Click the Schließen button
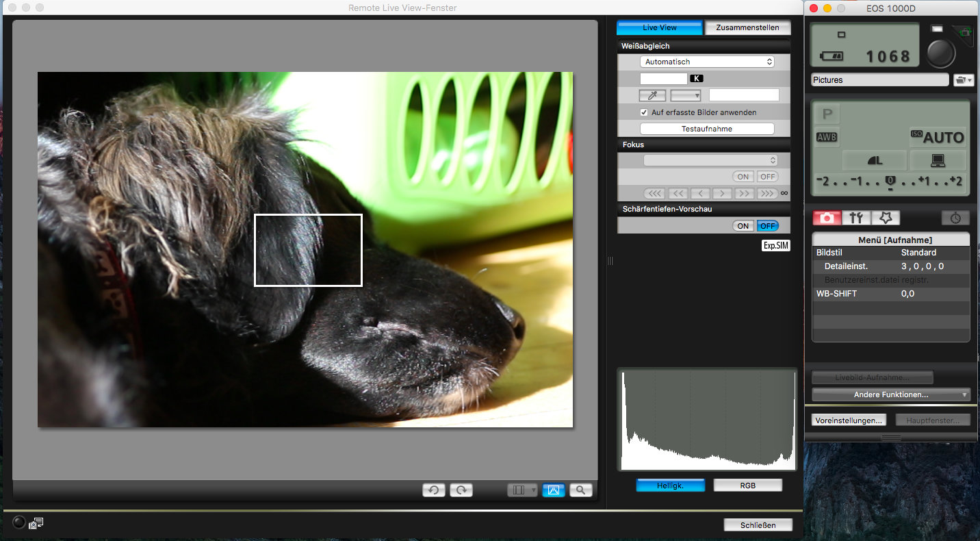Screen dimensions: 980x541 [758, 525]
